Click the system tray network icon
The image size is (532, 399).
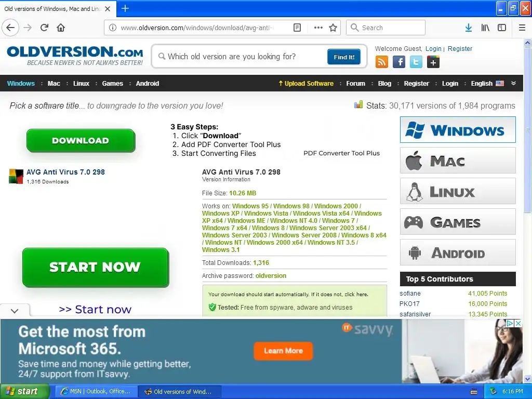pos(493,392)
